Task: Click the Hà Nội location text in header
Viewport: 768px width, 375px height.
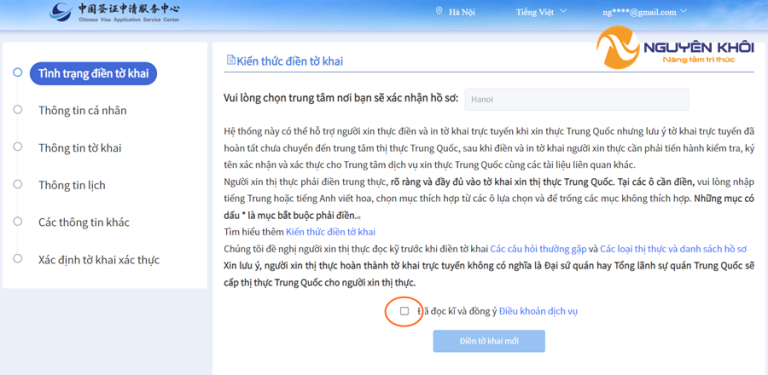Action: [x=462, y=12]
